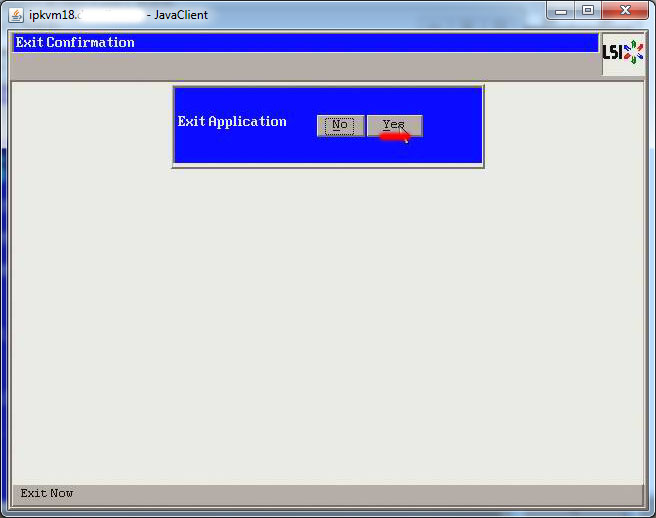Click blue dialog area below the buttons
656x518 pixels.
coord(328,151)
